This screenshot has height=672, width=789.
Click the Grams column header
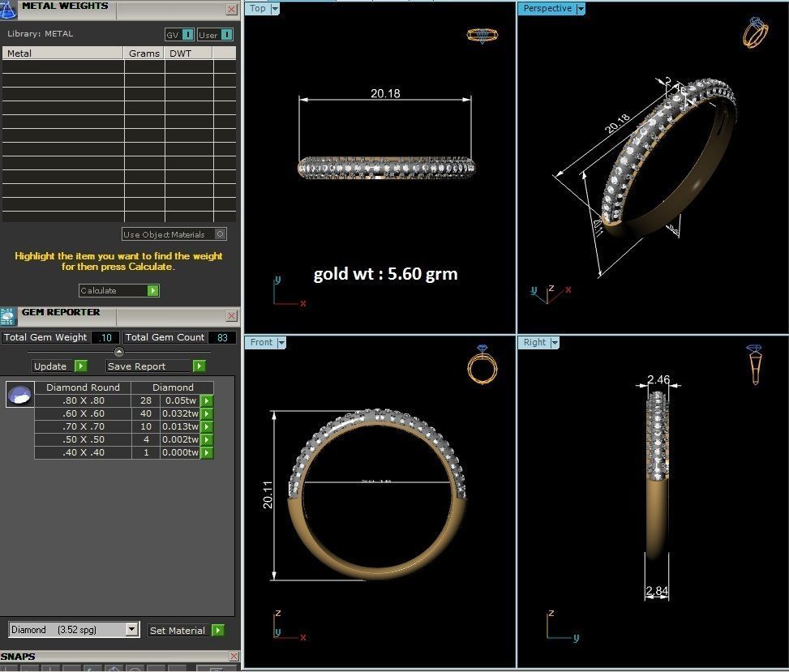click(x=144, y=54)
